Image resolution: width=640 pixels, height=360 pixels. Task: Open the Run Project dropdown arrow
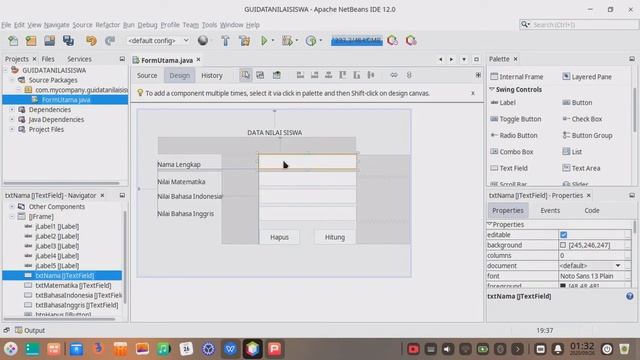tap(273, 41)
